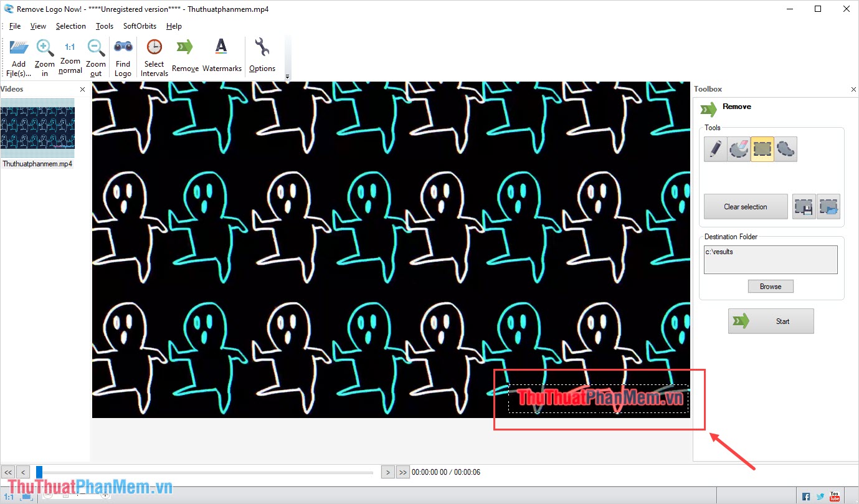Open the Selection menu
Viewport: 859px width, 504px height.
(70, 26)
